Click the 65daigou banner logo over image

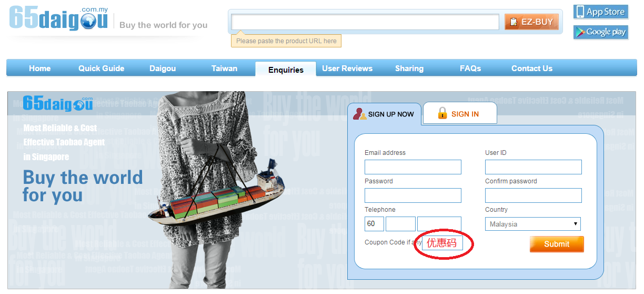[x=58, y=103]
